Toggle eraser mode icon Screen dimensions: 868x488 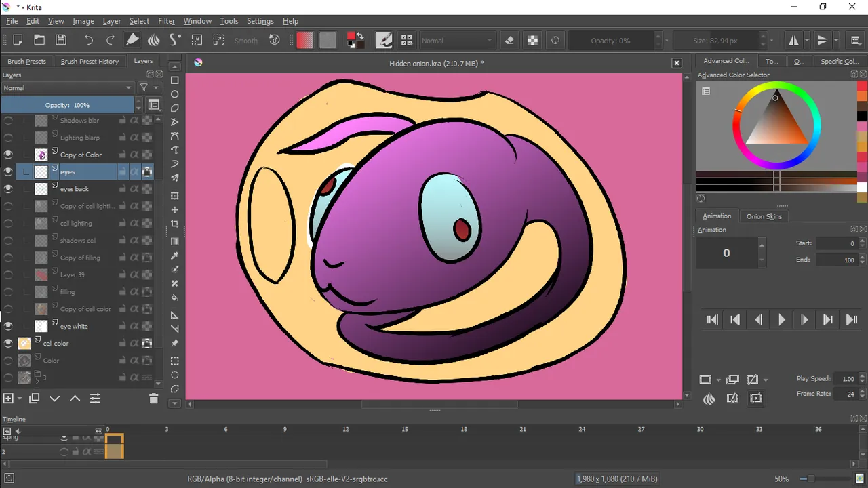click(510, 40)
